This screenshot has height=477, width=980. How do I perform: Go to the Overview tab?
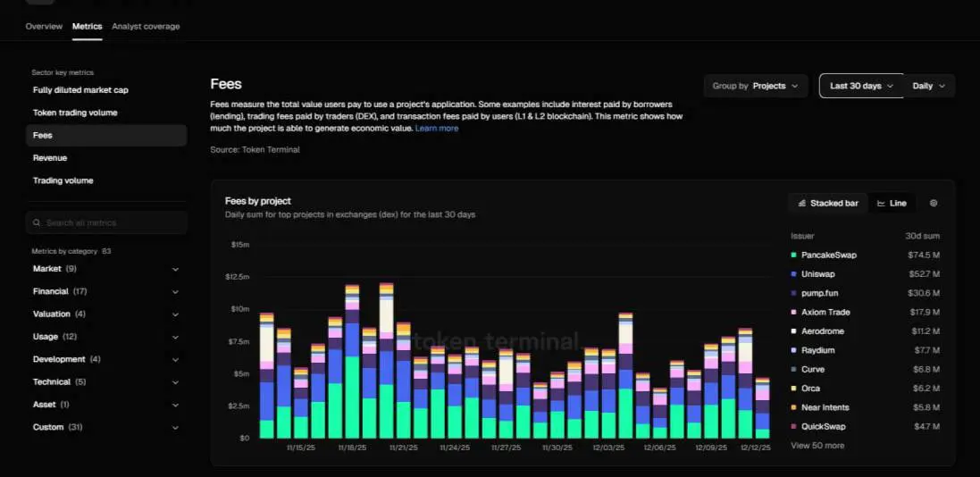coord(44,26)
